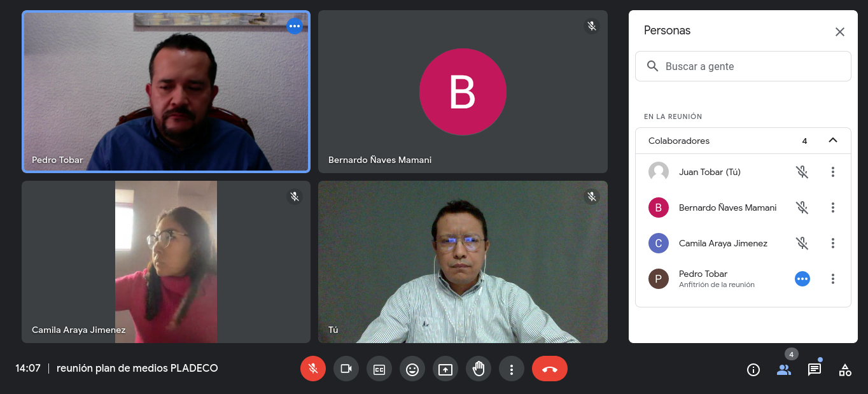Screen dimensions: 868x394
Task: Open more options in bottom toolbar
Action: (512, 369)
